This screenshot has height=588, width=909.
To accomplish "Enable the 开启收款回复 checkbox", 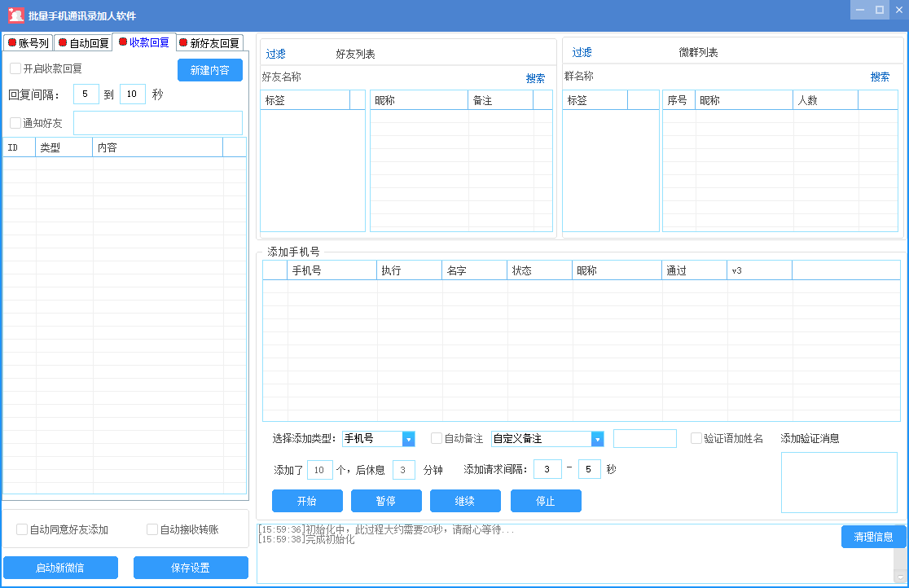I will pos(15,68).
